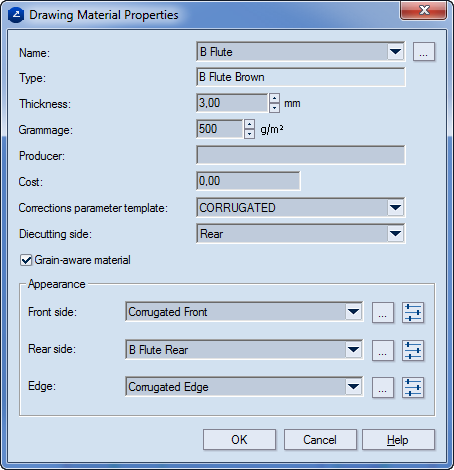454x470 pixels.
Task: Click browse button for Rear side appearance
Action: 383,350
